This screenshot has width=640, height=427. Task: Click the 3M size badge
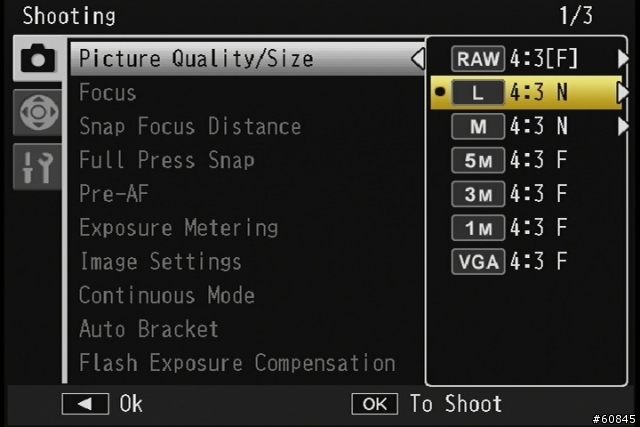click(478, 194)
